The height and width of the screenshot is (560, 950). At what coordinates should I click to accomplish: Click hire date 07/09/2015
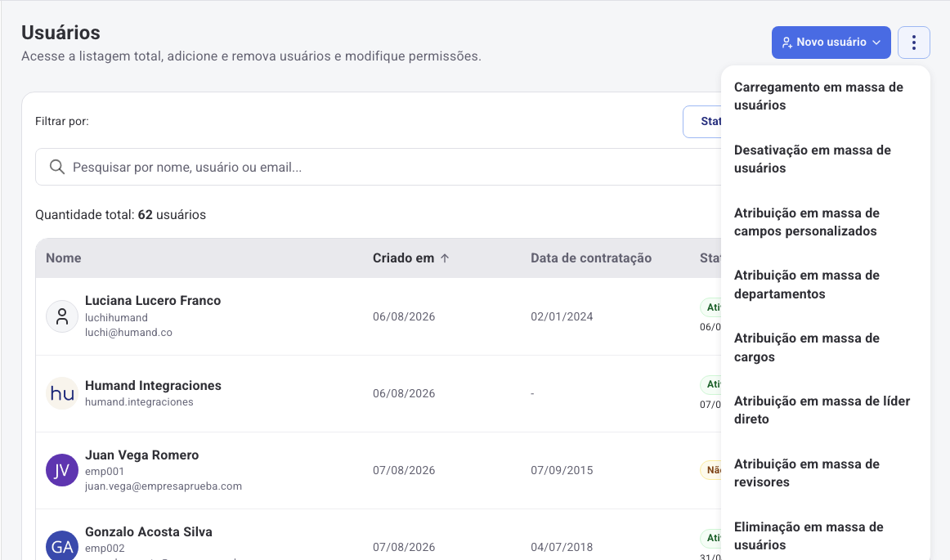point(562,470)
